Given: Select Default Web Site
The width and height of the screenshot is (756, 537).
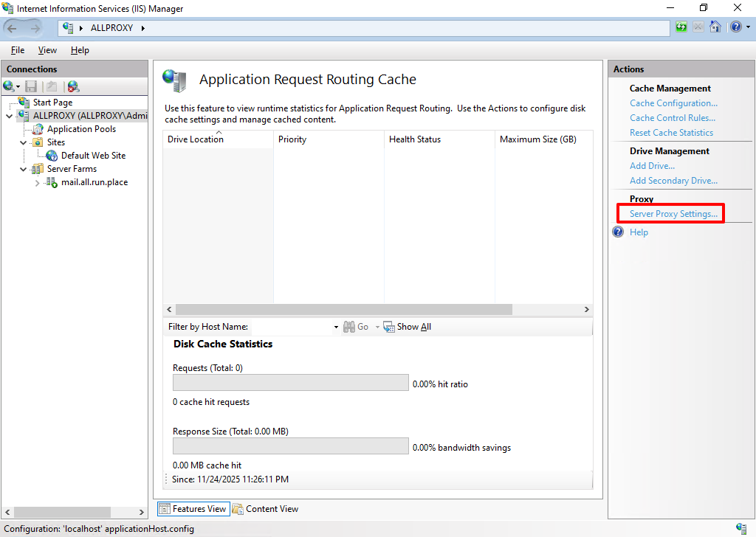Looking at the screenshot, I should point(93,156).
